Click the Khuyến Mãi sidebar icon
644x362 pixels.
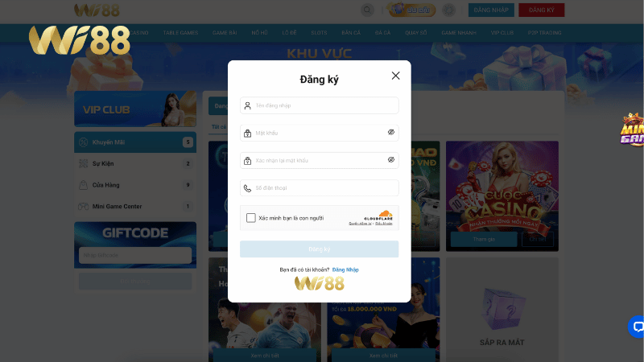click(84, 142)
